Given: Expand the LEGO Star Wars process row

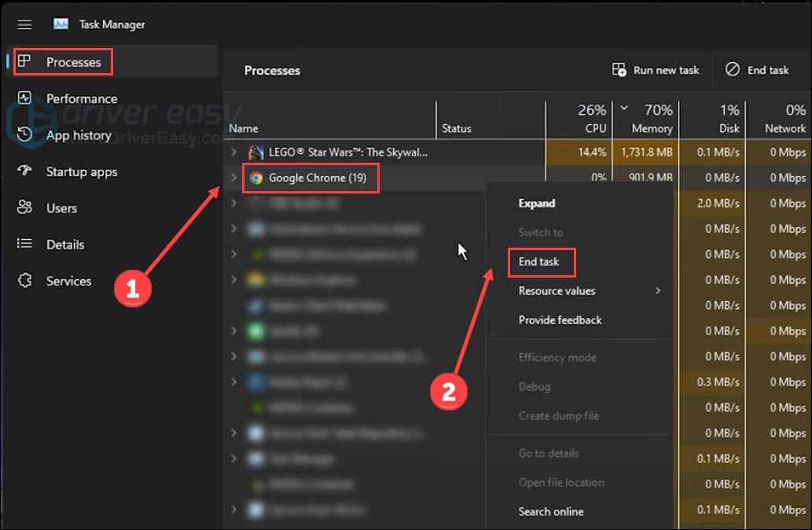Looking at the screenshot, I should (233, 152).
